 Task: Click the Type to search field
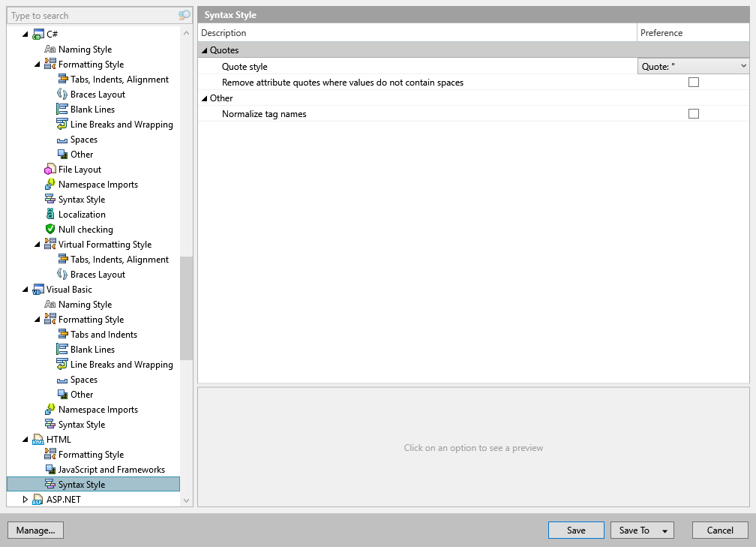(x=94, y=16)
